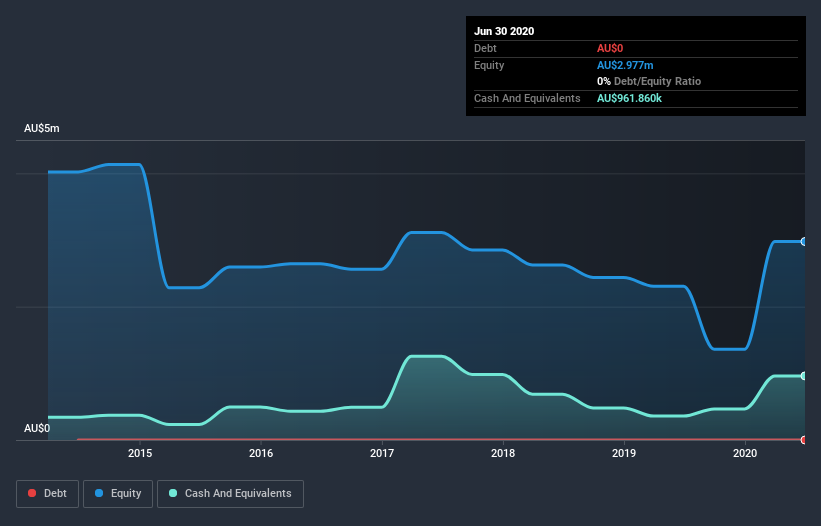Click the 2015 x-axis label
Screen dimensions: 821x526
coord(140,453)
